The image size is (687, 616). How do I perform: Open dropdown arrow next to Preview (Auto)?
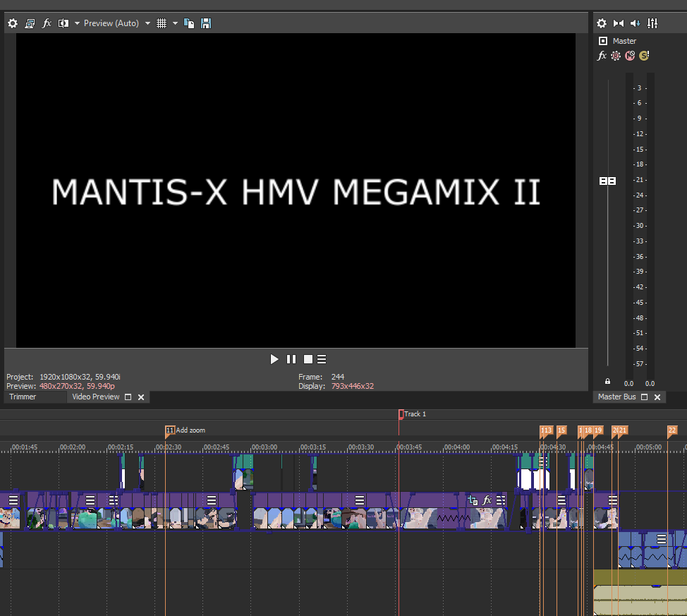coord(147,23)
